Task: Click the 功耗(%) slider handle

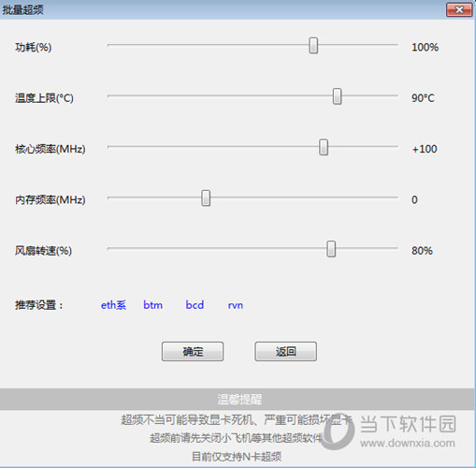Action: click(x=313, y=46)
